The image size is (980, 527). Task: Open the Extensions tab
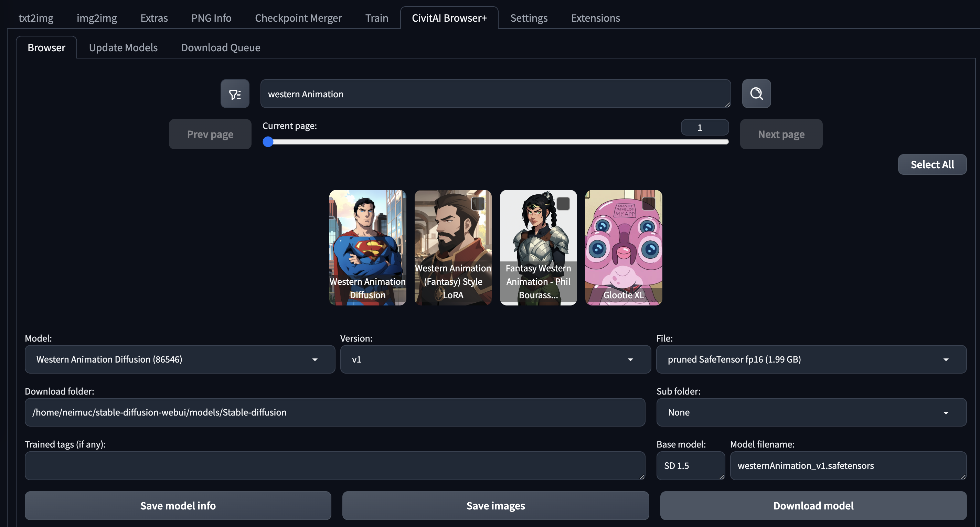pyautogui.click(x=595, y=18)
